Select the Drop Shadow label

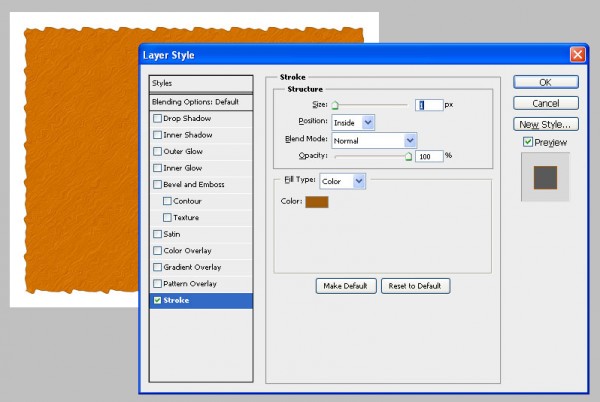[187, 119]
